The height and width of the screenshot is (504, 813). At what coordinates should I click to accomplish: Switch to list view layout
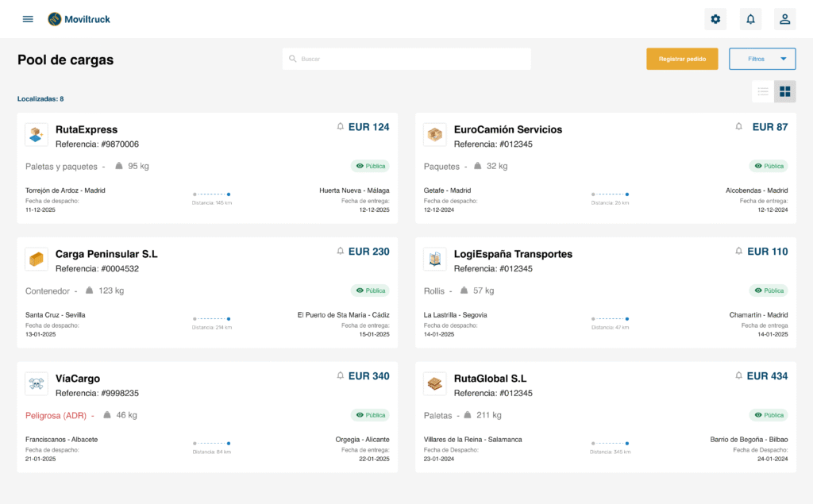pyautogui.click(x=763, y=91)
